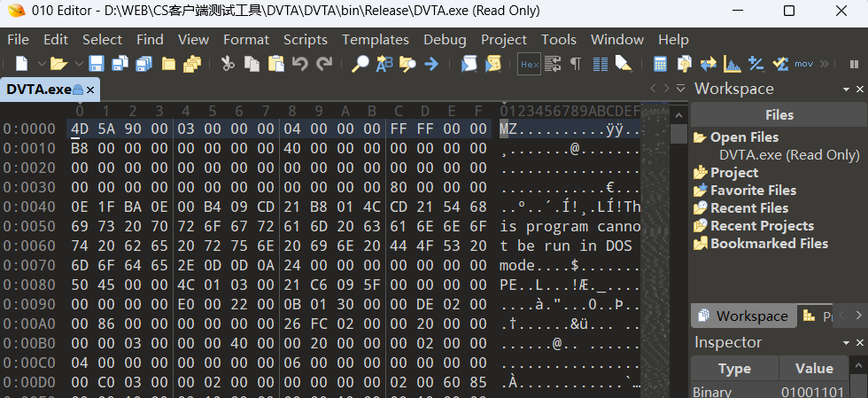Open the Workspace panel options dropdown

click(x=846, y=90)
